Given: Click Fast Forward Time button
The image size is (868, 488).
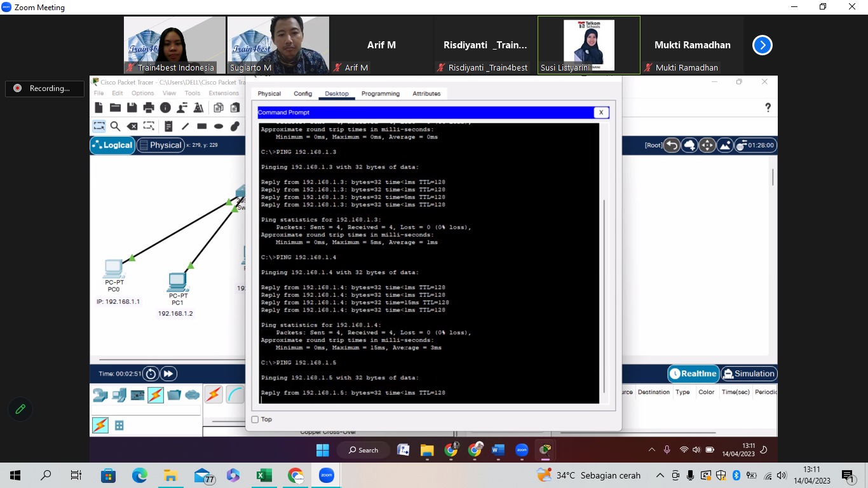Looking at the screenshot, I should pyautogui.click(x=168, y=374).
